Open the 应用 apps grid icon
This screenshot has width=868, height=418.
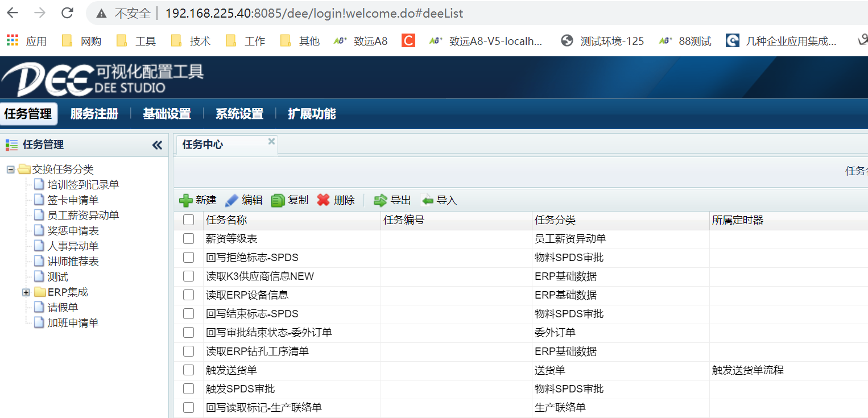pos(13,40)
